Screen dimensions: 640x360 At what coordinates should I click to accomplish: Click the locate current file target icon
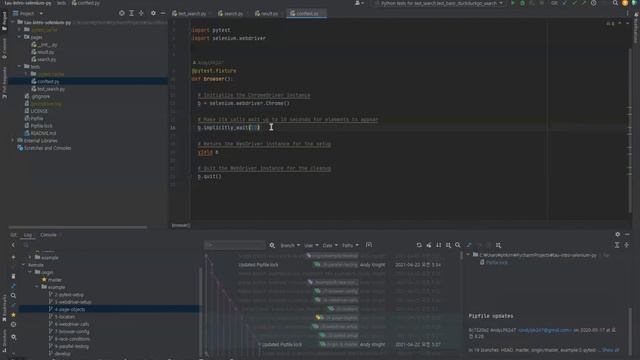click(122, 13)
